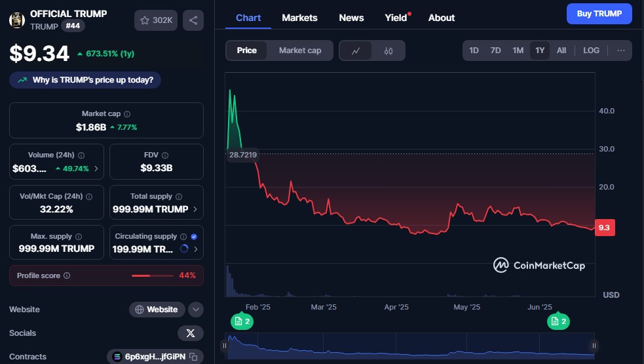Open Profile score info icon
This screenshot has height=364, width=644.
pos(67,275)
